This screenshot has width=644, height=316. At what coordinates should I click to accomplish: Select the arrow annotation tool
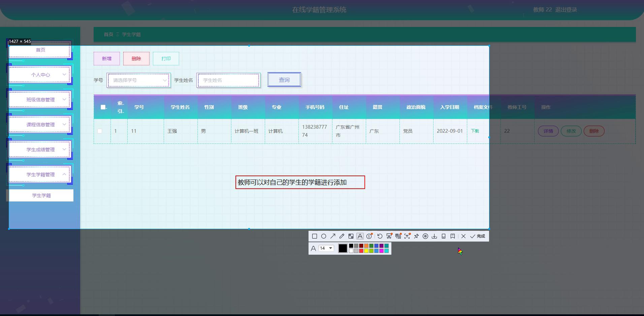(333, 236)
